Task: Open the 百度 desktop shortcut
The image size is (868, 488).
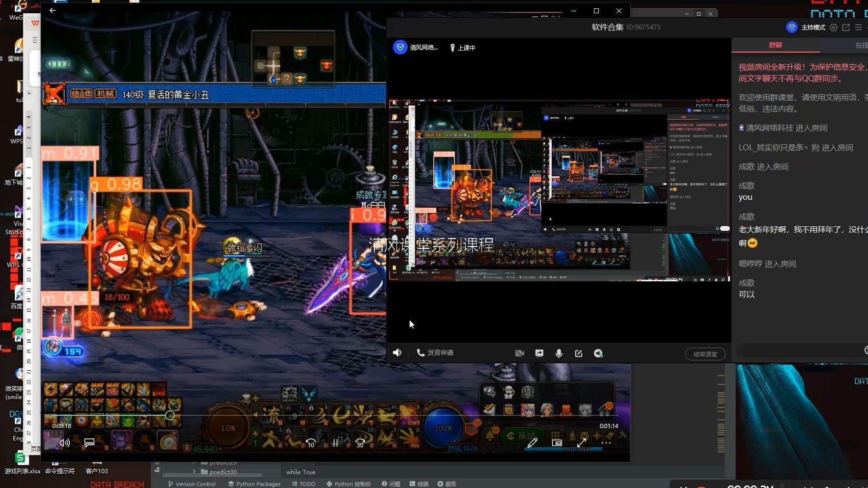Action: 18,297
